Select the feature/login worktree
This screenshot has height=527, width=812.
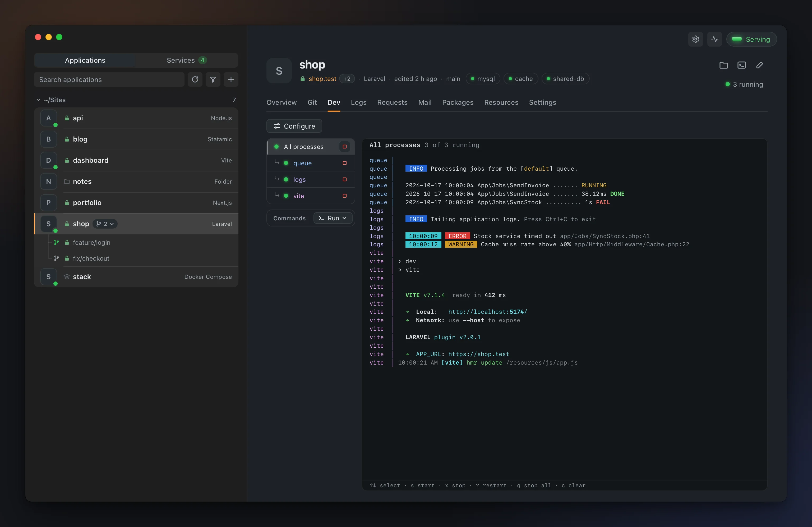pyautogui.click(x=136, y=243)
